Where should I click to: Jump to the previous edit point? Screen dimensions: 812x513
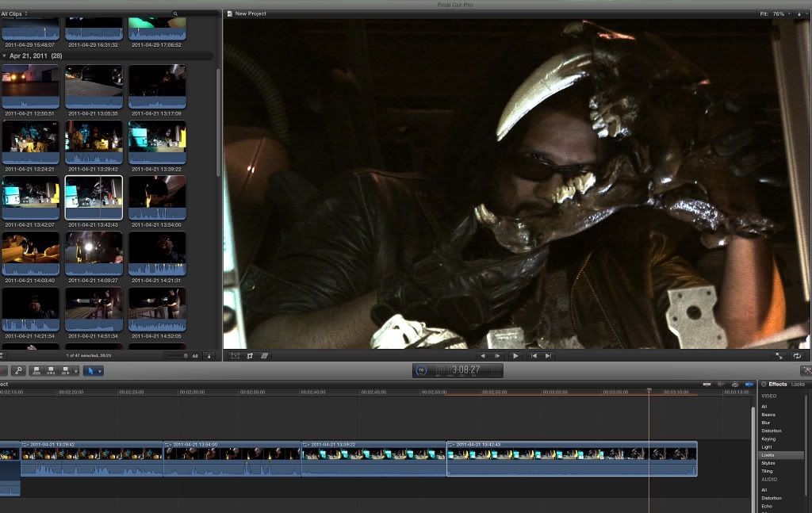(534, 356)
